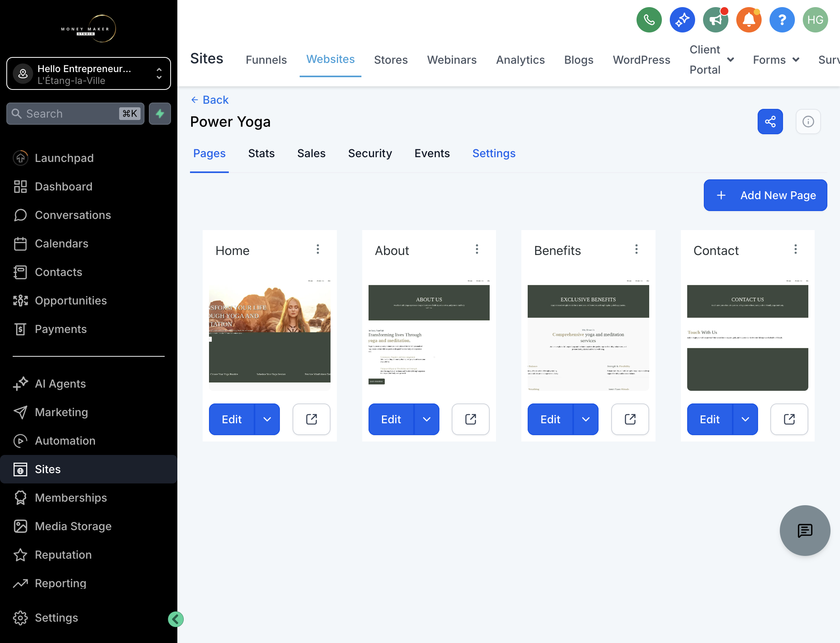Open the About page in new tab
This screenshot has width=840, height=643.
point(470,419)
